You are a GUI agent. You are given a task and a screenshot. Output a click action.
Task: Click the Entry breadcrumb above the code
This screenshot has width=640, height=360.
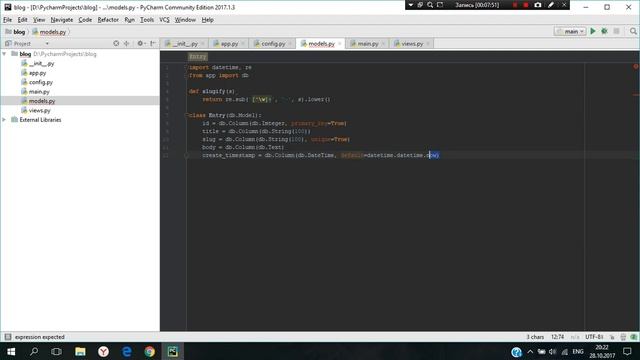click(198, 57)
